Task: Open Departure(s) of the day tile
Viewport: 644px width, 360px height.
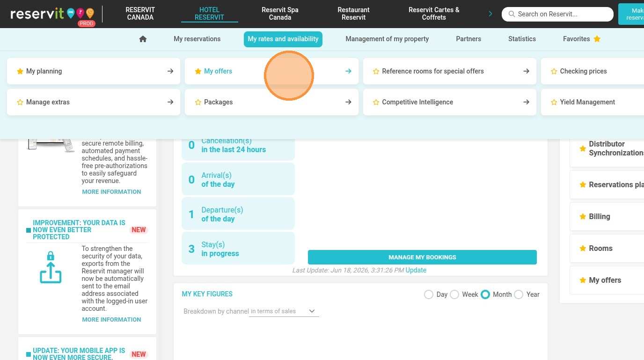Action: pos(238,214)
